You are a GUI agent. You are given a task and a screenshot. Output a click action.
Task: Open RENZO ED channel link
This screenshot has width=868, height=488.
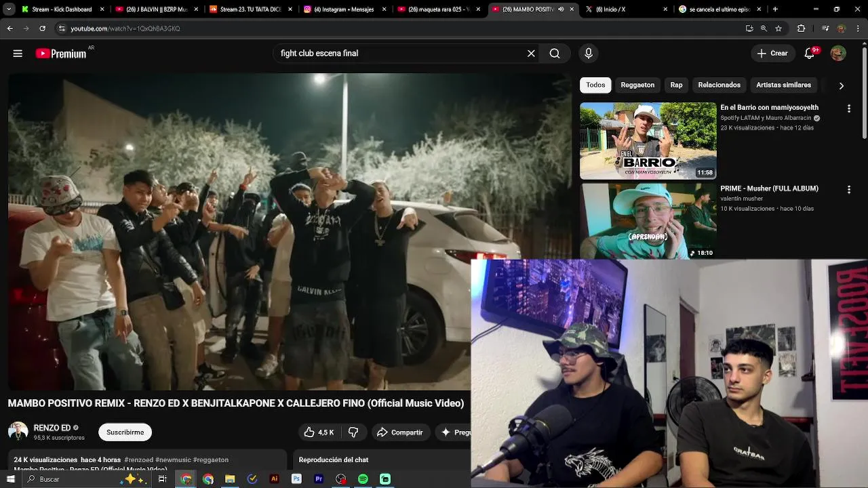tap(52, 428)
